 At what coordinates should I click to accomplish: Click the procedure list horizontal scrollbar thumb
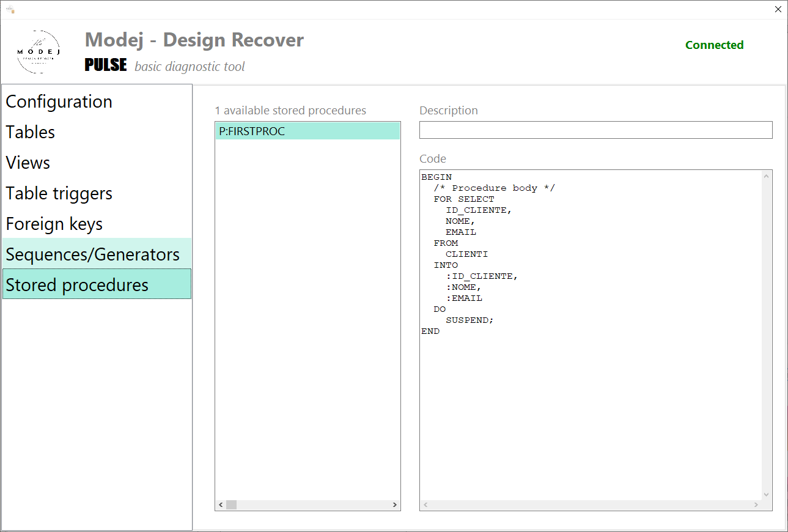[x=231, y=505]
